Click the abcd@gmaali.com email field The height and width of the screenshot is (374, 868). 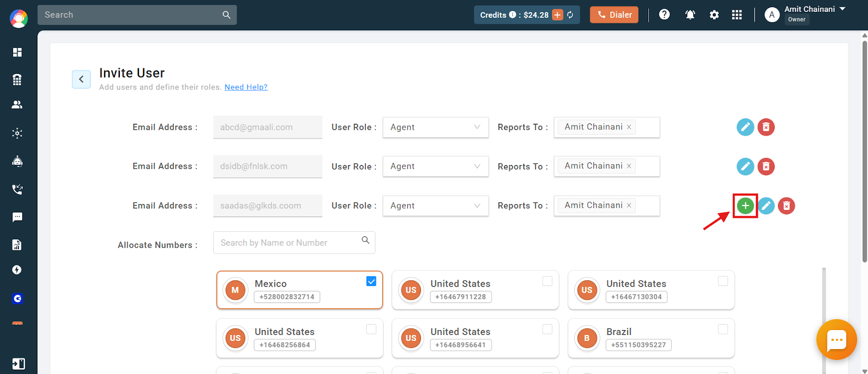click(267, 127)
